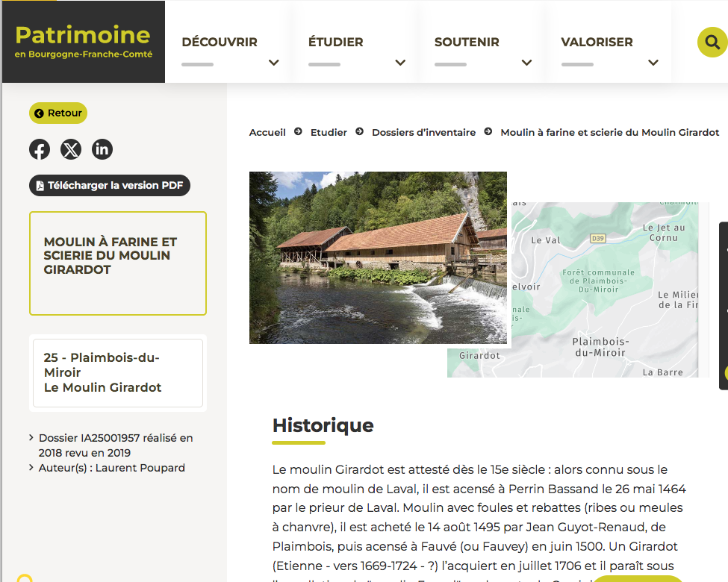Expand the chevron beside DÉCOUVRIR
728x582 pixels.
click(274, 63)
